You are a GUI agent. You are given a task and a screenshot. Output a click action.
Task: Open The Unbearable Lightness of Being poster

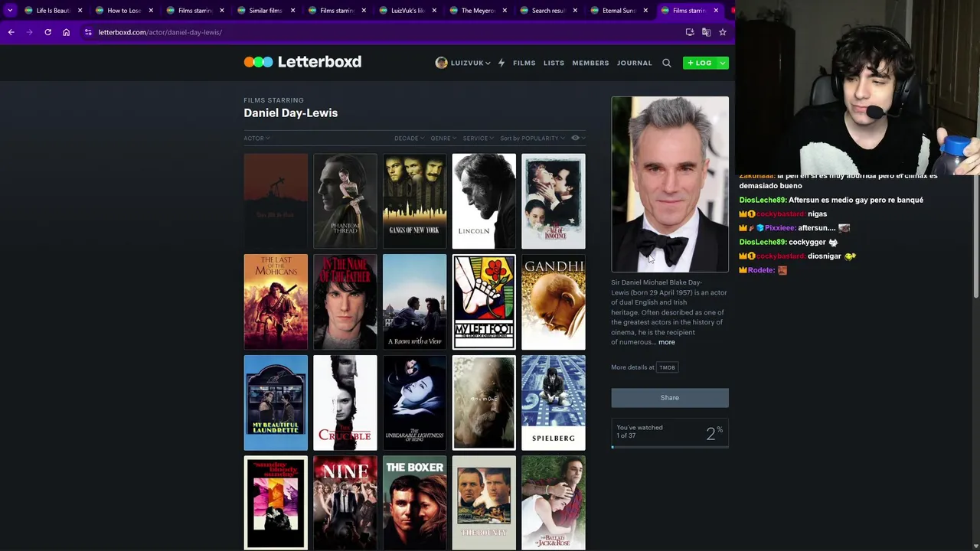(414, 403)
